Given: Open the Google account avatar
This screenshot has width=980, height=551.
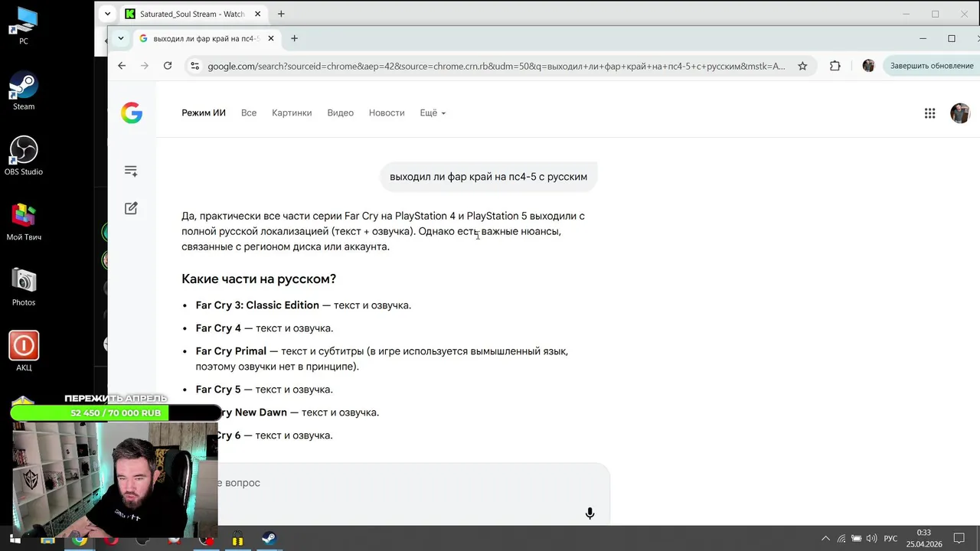Looking at the screenshot, I should (959, 113).
